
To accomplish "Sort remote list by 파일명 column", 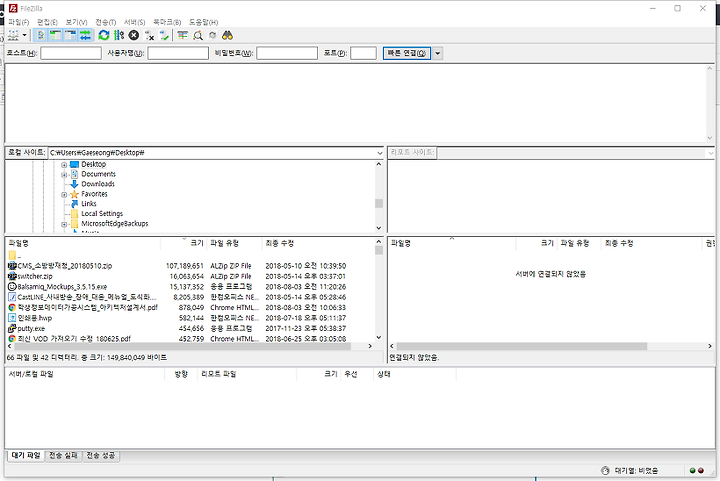I will click(x=452, y=243).
